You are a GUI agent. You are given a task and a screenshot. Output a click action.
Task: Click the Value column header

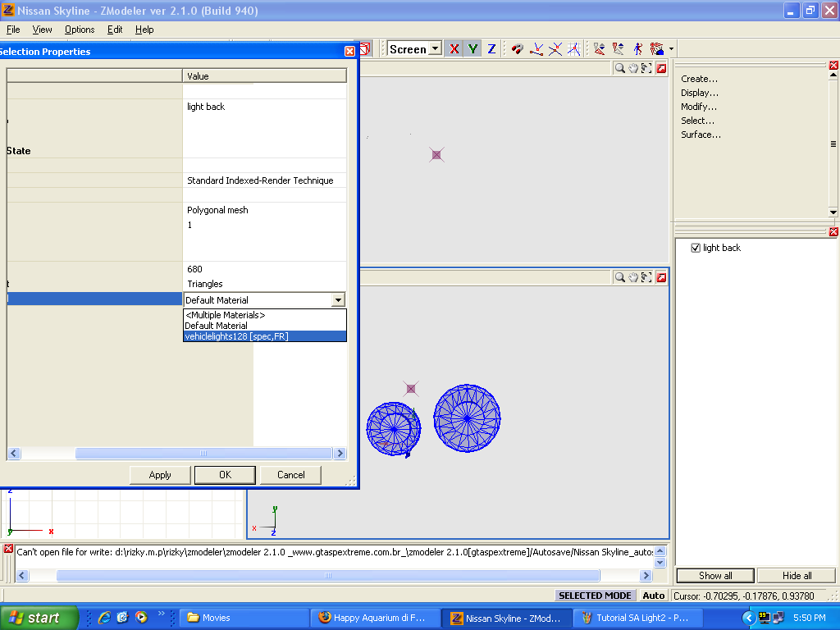[x=265, y=76]
